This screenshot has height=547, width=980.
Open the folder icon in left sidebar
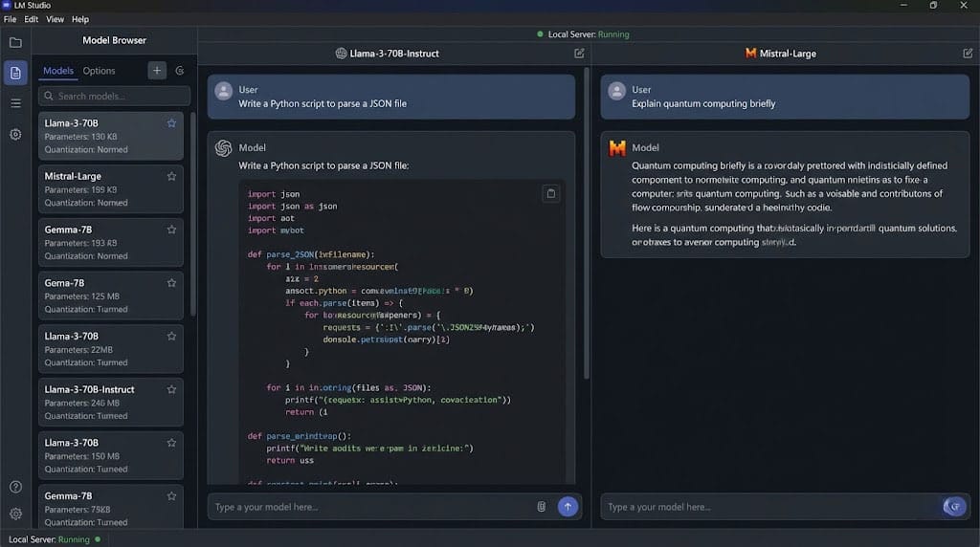(x=15, y=42)
